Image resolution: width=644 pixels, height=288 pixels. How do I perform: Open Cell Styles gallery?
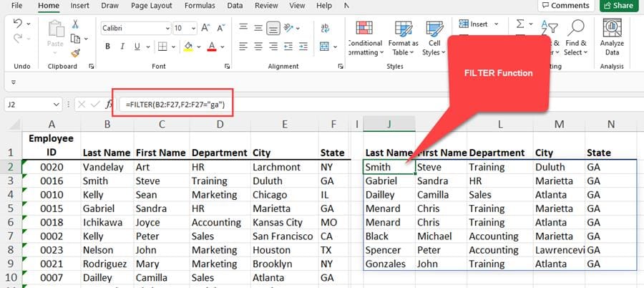(x=434, y=39)
